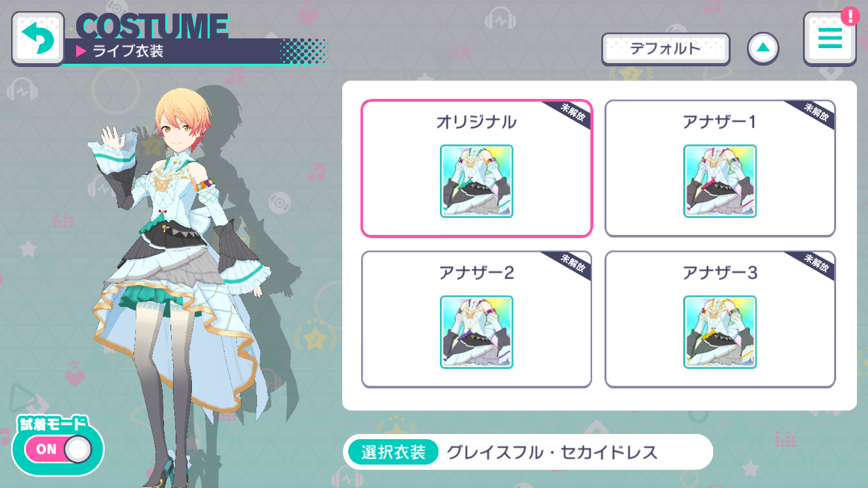
Task: Click the アナザー3 costume thumbnail icon
Action: click(x=720, y=332)
